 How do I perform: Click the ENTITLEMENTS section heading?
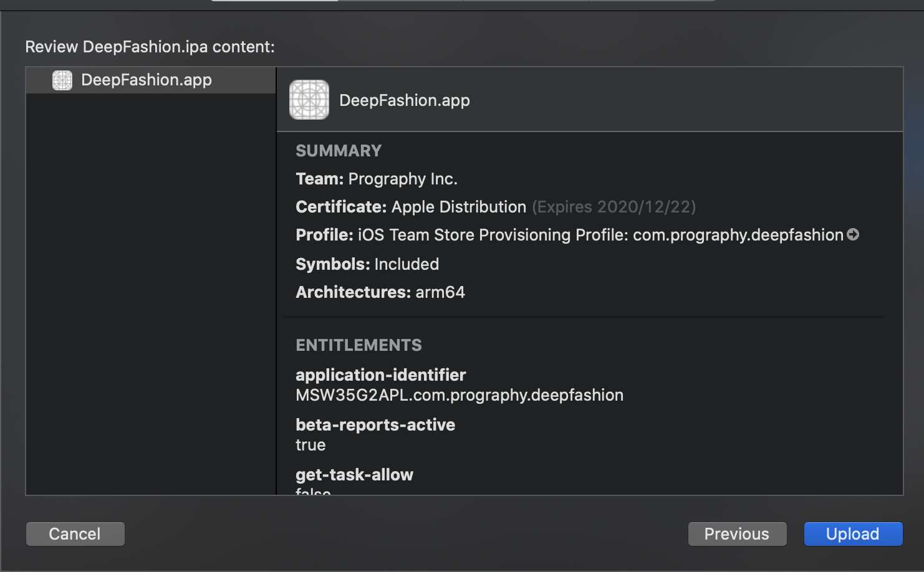coord(359,345)
